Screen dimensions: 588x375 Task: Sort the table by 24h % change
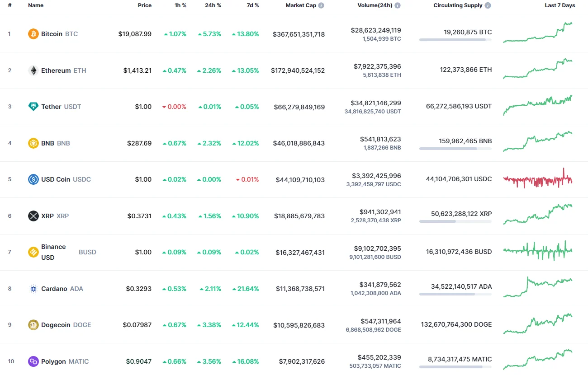point(213,5)
